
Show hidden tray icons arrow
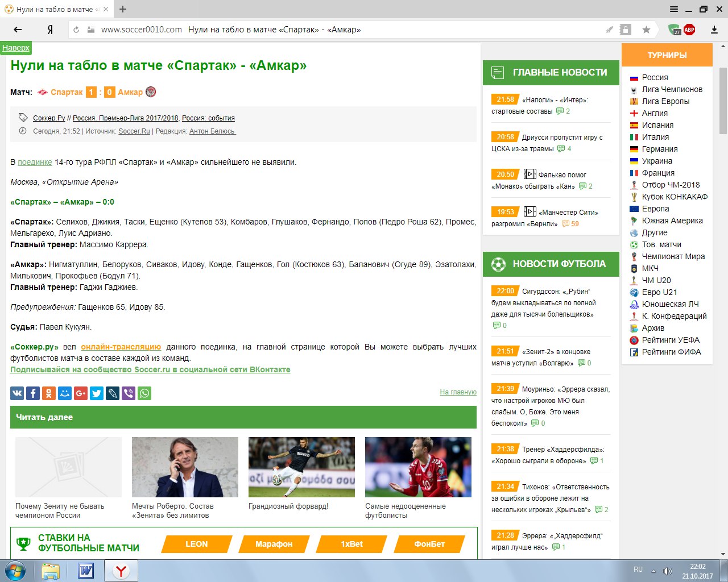pyautogui.click(x=653, y=571)
